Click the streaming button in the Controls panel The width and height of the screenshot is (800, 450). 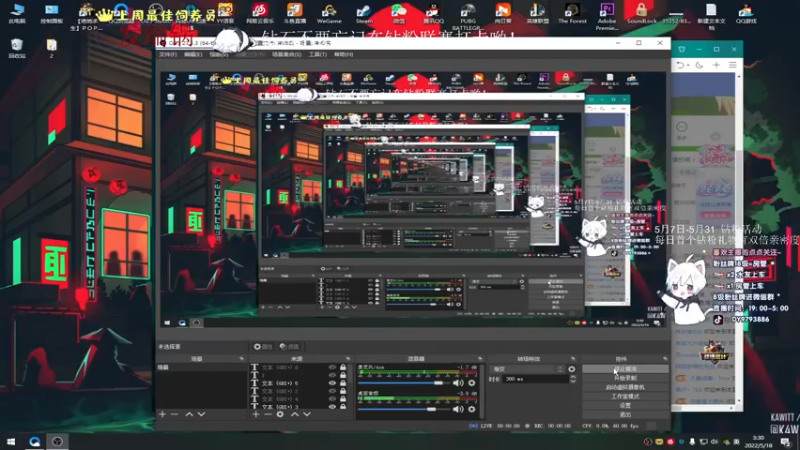pos(625,369)
